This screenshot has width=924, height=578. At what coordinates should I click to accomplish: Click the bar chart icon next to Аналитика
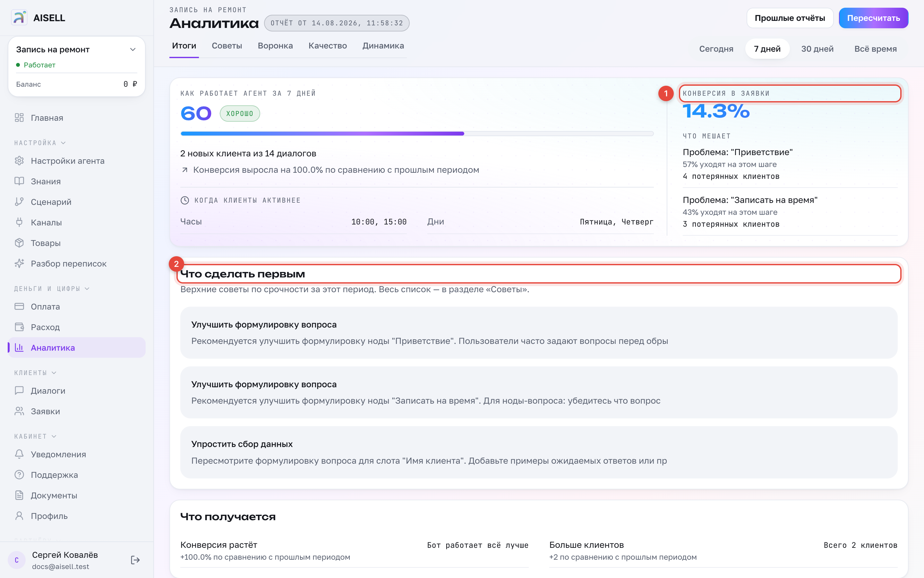[x=19, y=347]
